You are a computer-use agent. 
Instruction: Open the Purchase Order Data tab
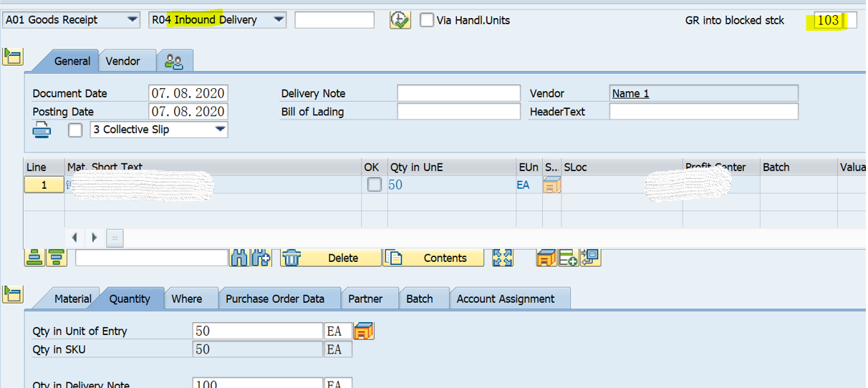pos(275,299)
